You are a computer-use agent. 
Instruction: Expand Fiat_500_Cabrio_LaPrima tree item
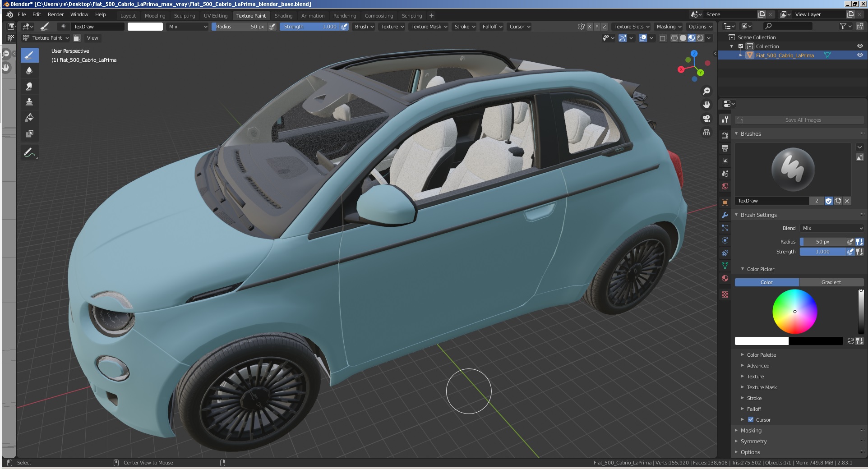click(x=740, y=55)
